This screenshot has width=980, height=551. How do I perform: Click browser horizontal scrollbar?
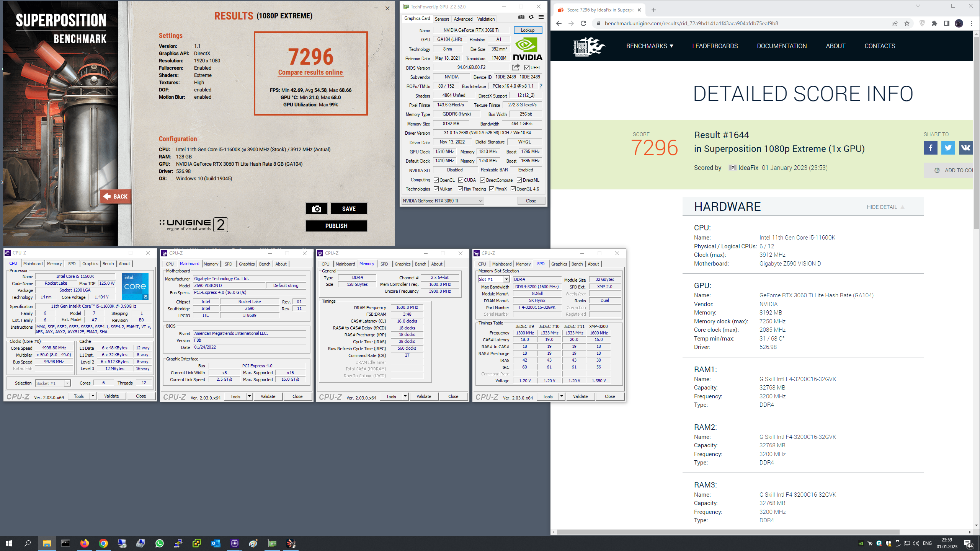pyautogui.click(x=727, y=532)
